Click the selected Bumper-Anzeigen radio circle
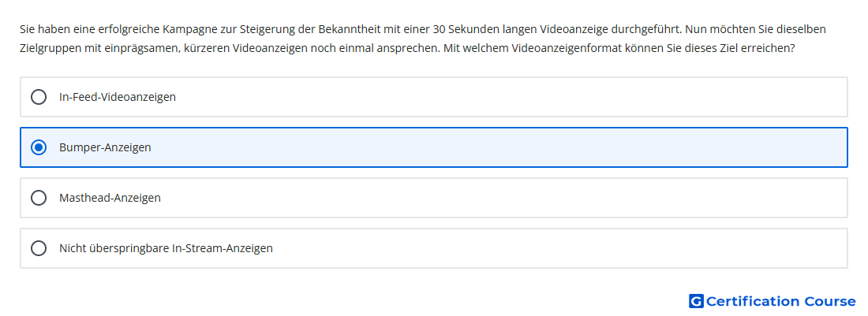Image resolution: width=868 pixels, height=316 pixels. click(39, 147)
